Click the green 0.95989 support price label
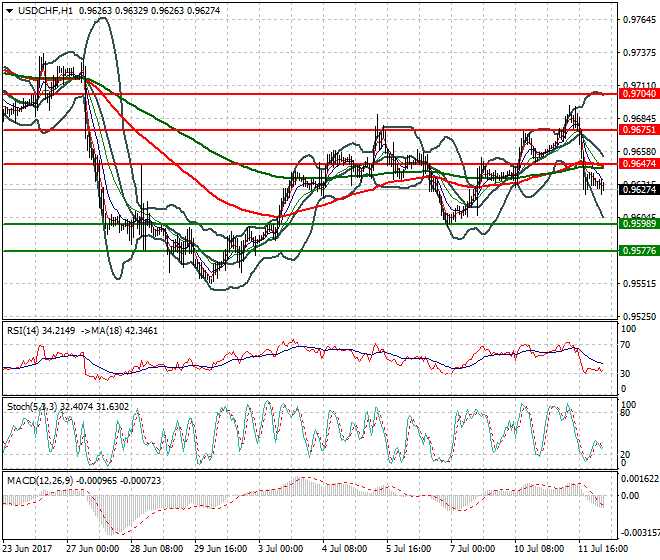The width and height of the screenshot is (660, 560). point(639,224)
